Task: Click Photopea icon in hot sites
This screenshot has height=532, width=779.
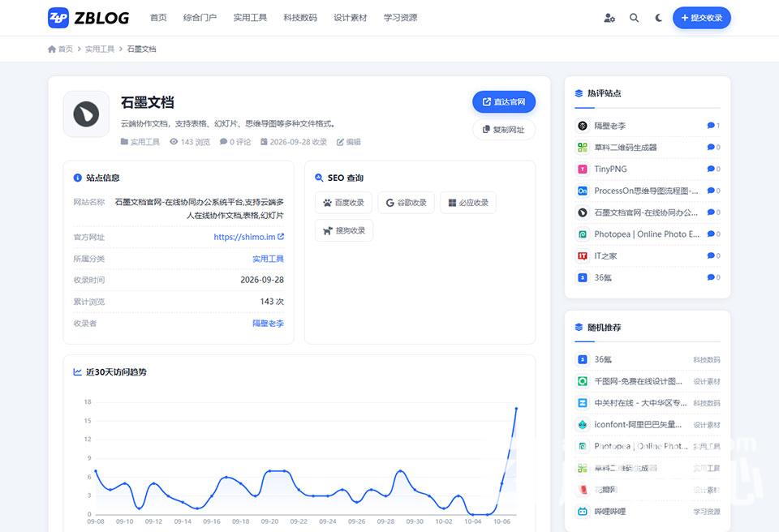Action: (583, 234)
